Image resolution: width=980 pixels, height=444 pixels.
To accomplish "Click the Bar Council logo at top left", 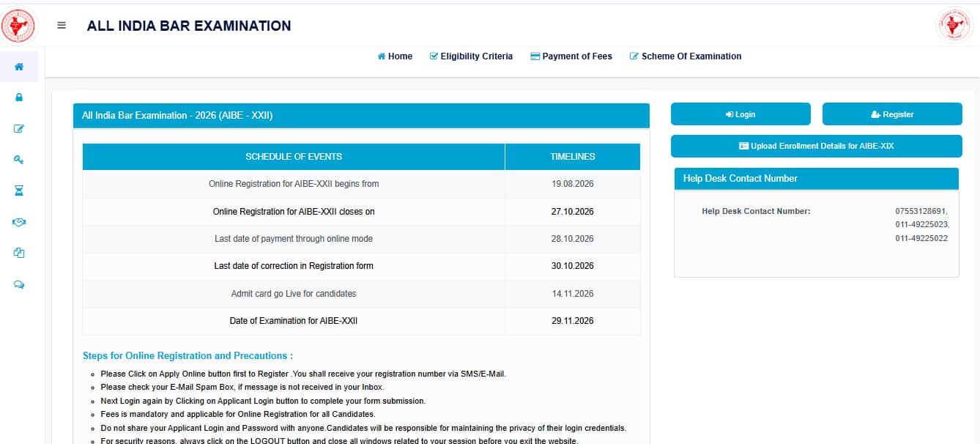I will pyautogui.click(x=18, y=26).
